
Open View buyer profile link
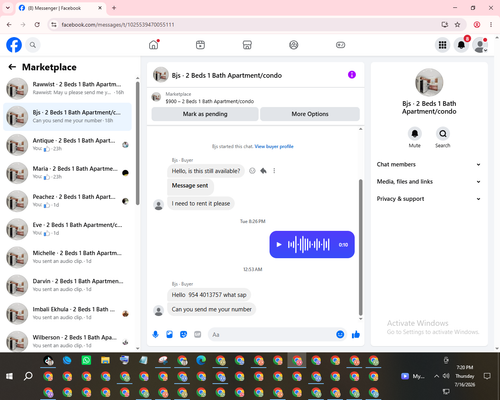coord(274,146)
